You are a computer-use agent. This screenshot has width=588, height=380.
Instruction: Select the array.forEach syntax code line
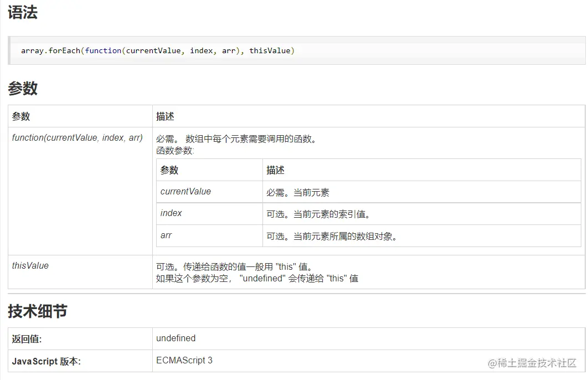coord(158,50)
